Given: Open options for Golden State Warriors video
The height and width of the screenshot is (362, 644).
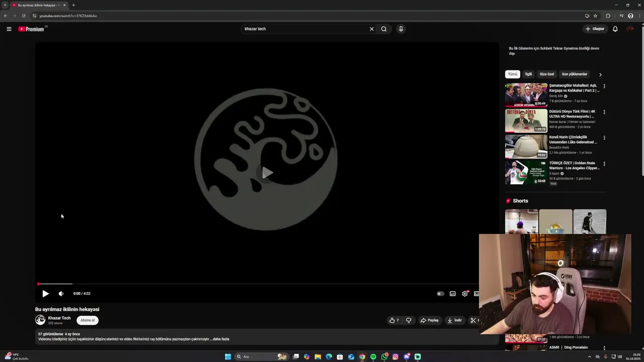Looking at the screenshot, I should click(x=604, y=164).
